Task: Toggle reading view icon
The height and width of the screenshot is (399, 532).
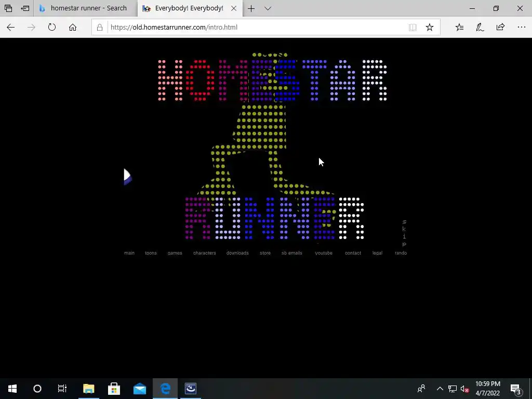Action: [413, 28]
